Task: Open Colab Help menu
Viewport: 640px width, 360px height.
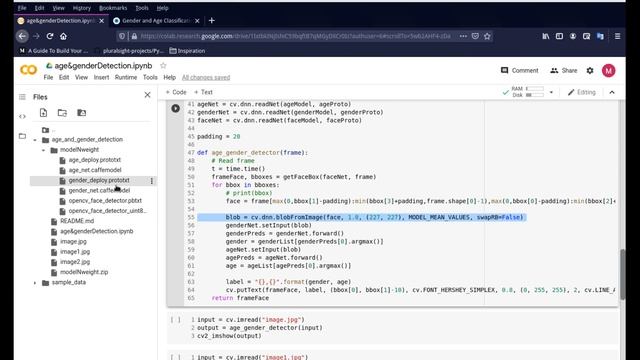Action: click(x=169, y=78)
